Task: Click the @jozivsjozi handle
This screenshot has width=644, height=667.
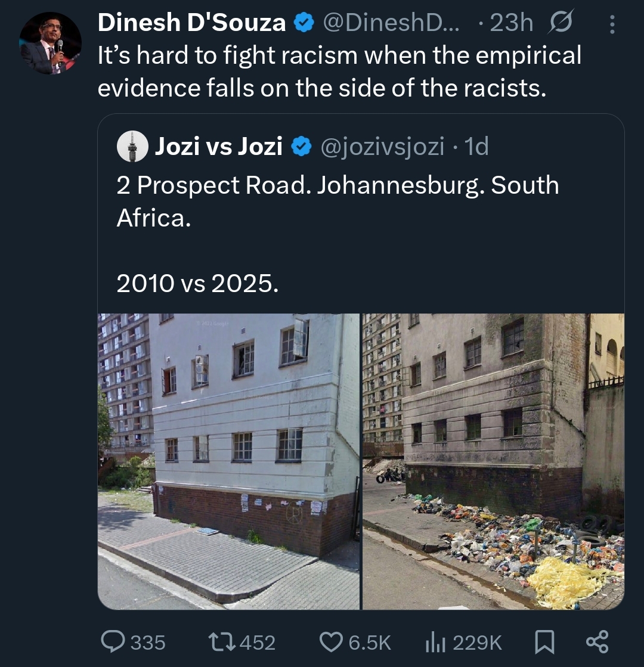Action: 382,146
